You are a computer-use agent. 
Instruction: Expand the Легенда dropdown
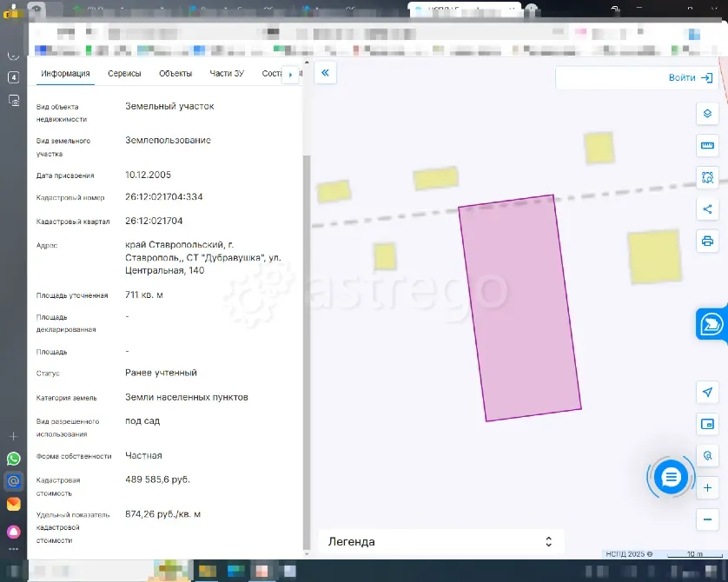440,541
